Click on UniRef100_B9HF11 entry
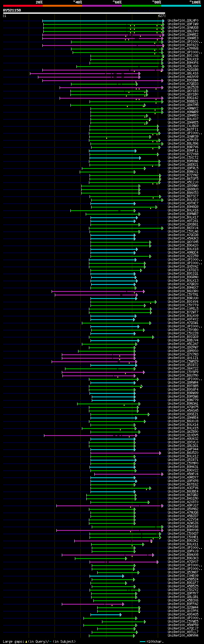204x644 pixels. pos(183,151)
